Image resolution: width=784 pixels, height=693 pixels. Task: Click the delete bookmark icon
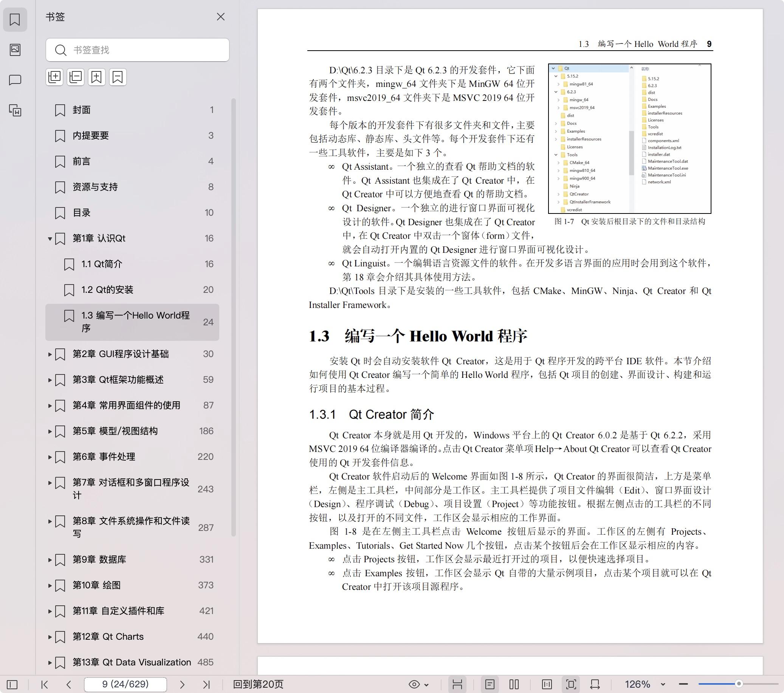[118, 77]
